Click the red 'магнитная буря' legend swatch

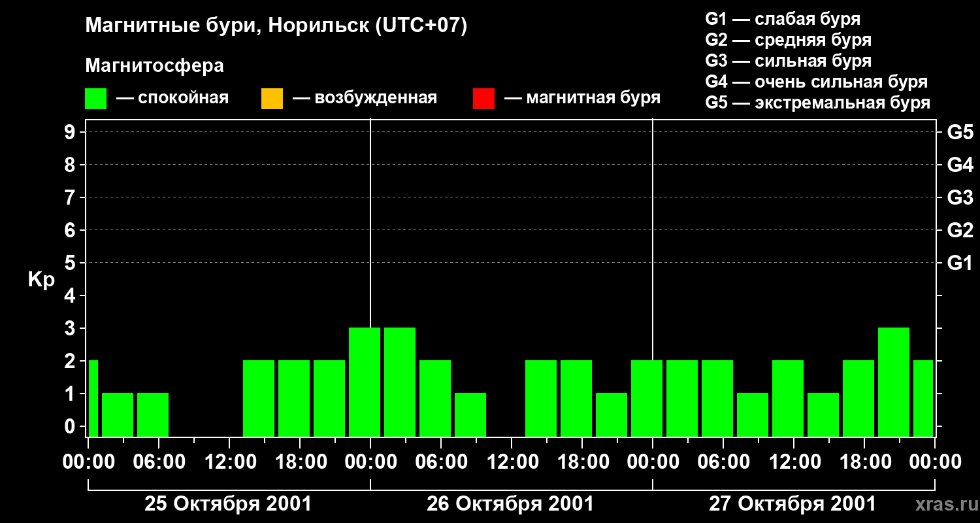[x=483, y=99]
